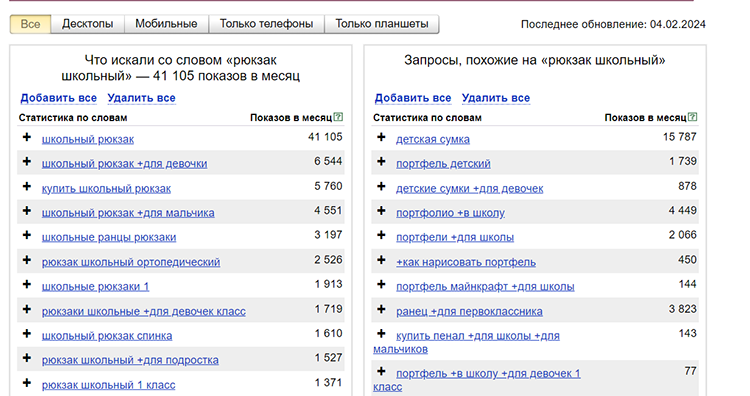Open query link 'школьные рюкзаки 1'
This screenshot has width=750, height=396.
[96, 286]
